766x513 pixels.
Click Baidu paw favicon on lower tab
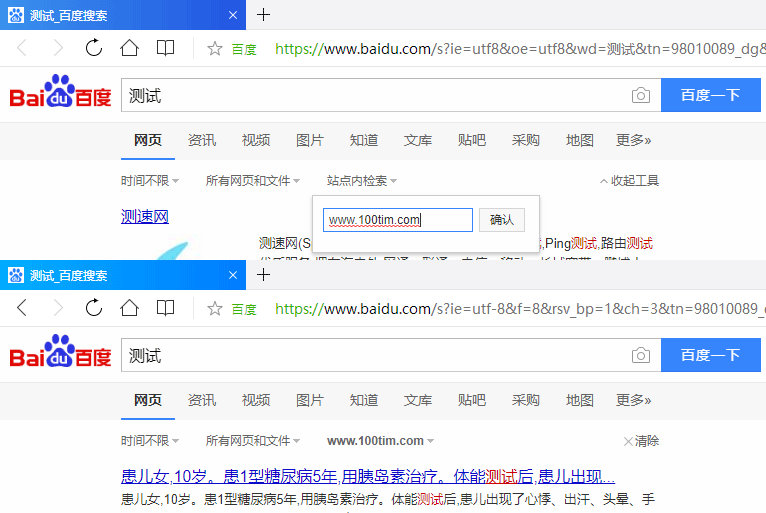16,275
